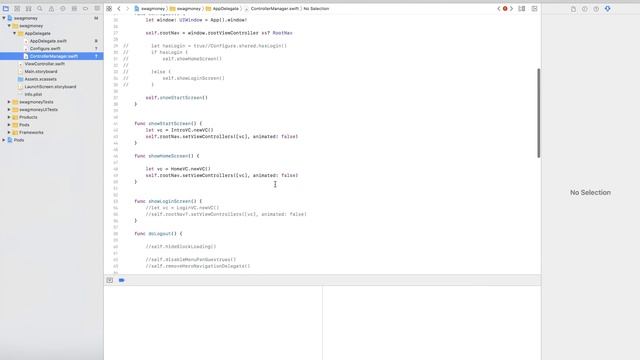Screen dimensions: 640x360
Task: Select the highlighted blue inspector tab
Action: click(608, 9)
